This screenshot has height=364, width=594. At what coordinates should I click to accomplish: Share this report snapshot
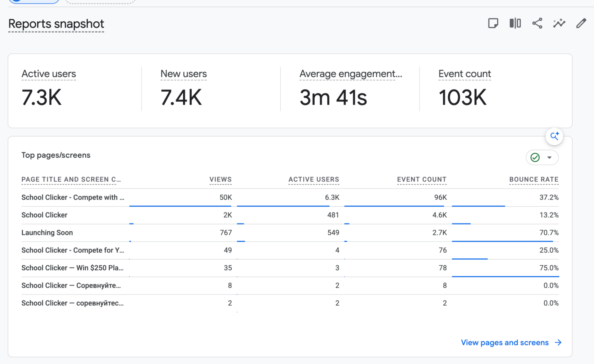[x=537, y=23]
